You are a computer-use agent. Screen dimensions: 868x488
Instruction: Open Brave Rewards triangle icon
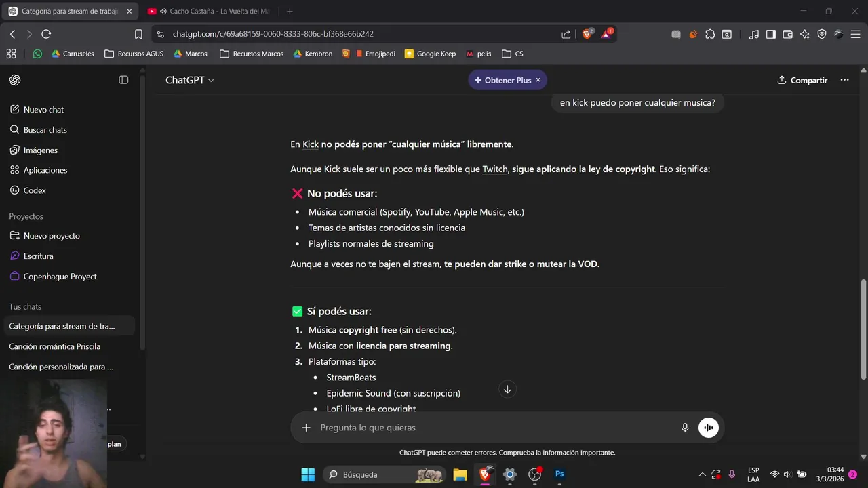point(606,34)
